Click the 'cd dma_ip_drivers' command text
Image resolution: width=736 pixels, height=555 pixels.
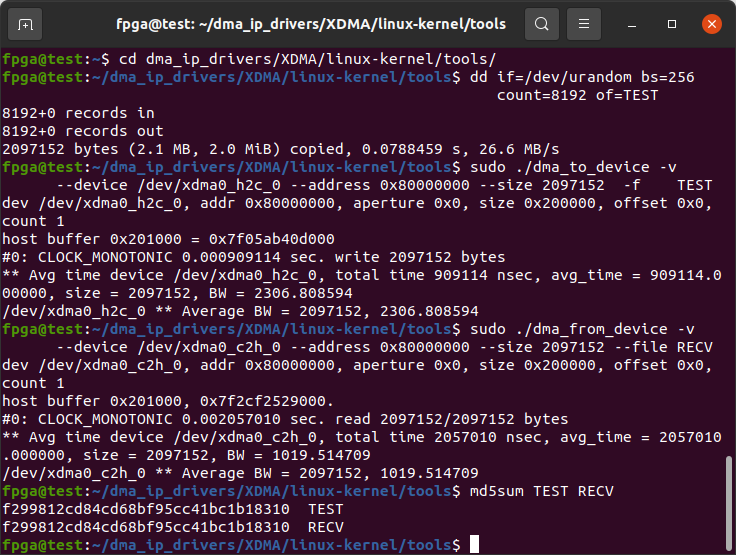coord(307,59)
